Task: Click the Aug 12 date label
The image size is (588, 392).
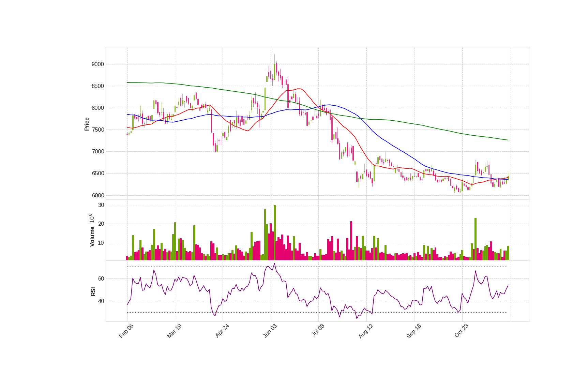Action: pos(366,331)
